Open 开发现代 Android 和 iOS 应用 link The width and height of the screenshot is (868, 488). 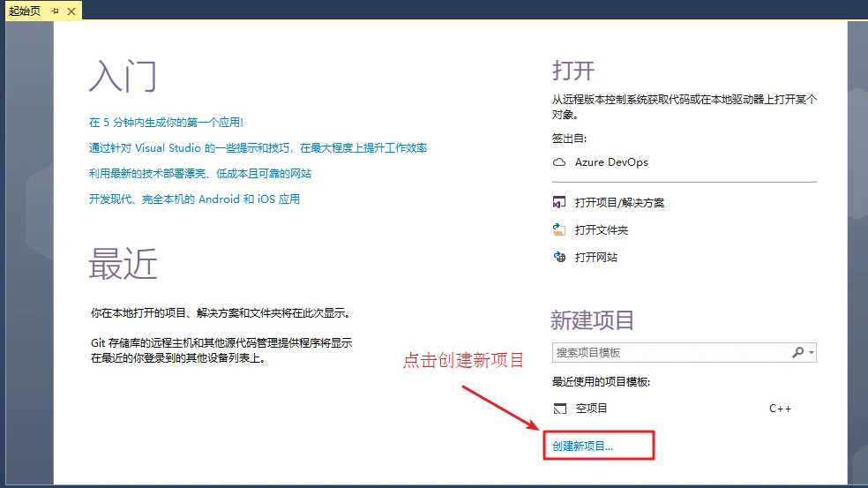coord(194,199)
